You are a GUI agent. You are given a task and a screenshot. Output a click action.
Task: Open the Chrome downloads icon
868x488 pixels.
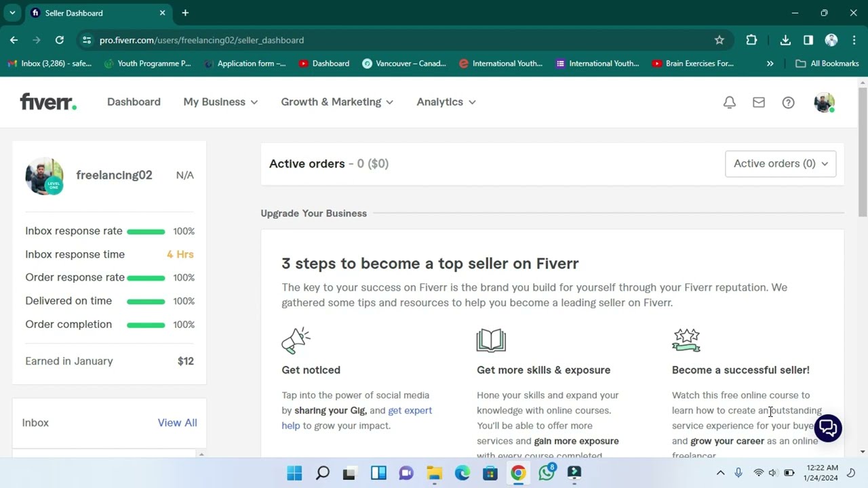pyautogui.click(x=785, y=40)
